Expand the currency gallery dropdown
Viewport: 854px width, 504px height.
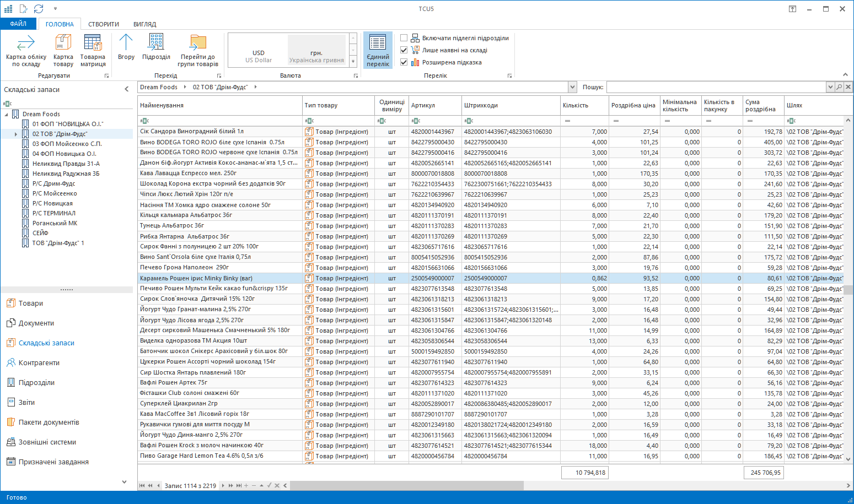coord(353,62)
